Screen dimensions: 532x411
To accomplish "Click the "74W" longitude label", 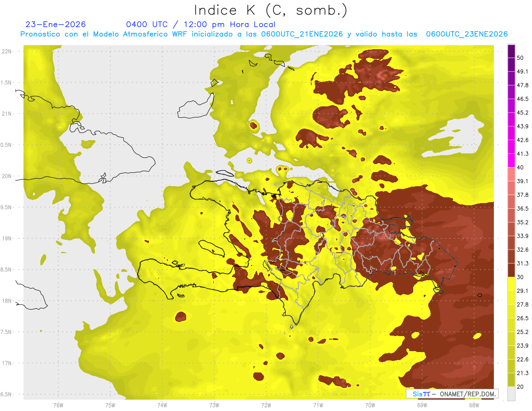I will coord(162,405).
